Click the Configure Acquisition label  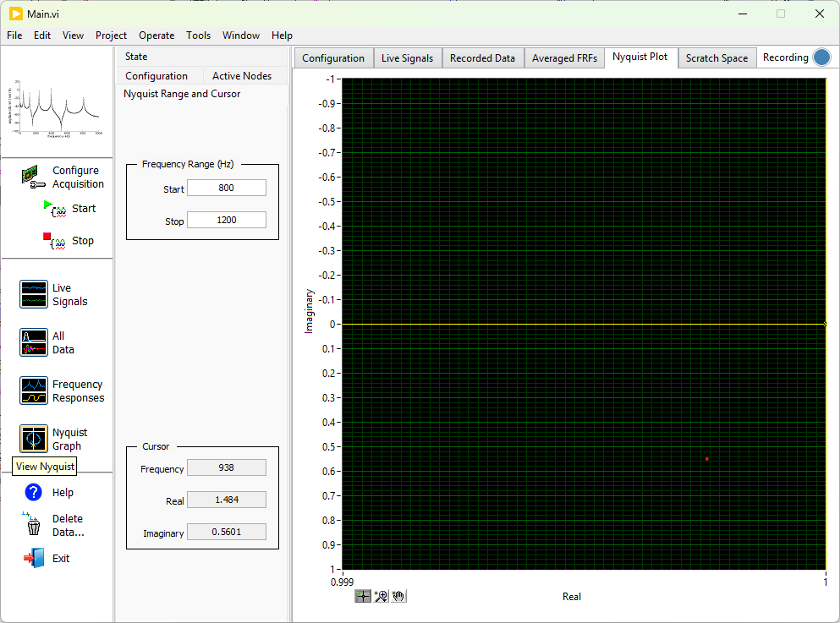point(78,178)
